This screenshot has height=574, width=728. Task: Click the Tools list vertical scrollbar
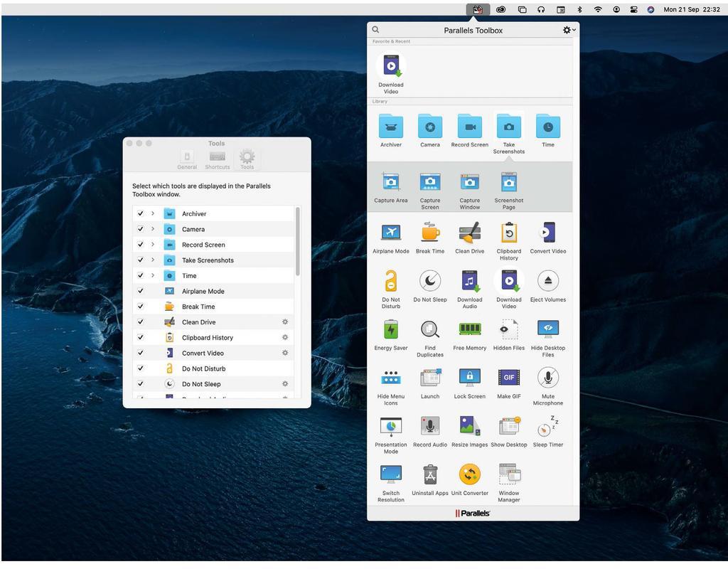point(298,242)
